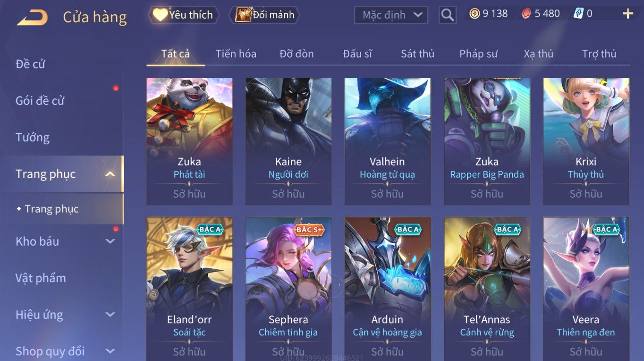
Task: Select Kaine Người dơi skin card
Action: tap(288, 141)
